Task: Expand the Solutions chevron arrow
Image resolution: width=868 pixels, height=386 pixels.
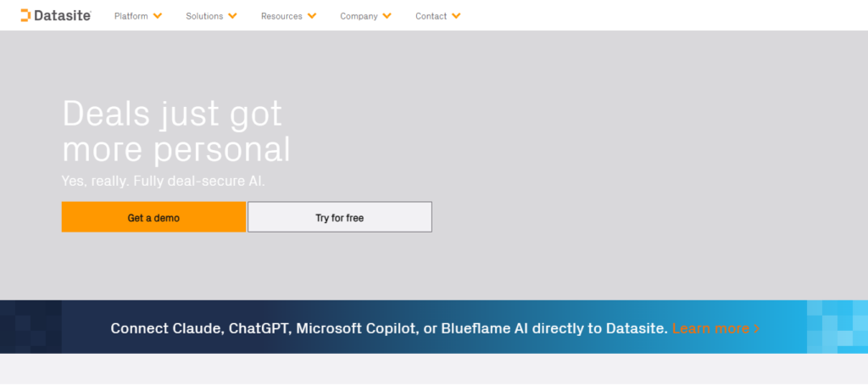Action: pos(232,16)
